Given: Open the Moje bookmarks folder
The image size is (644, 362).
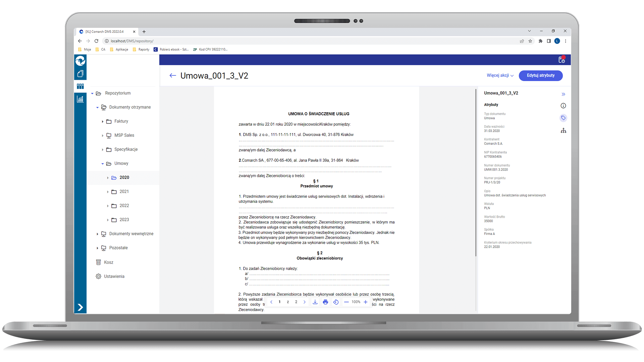Looking at the screenshot, I should (85, 49).
